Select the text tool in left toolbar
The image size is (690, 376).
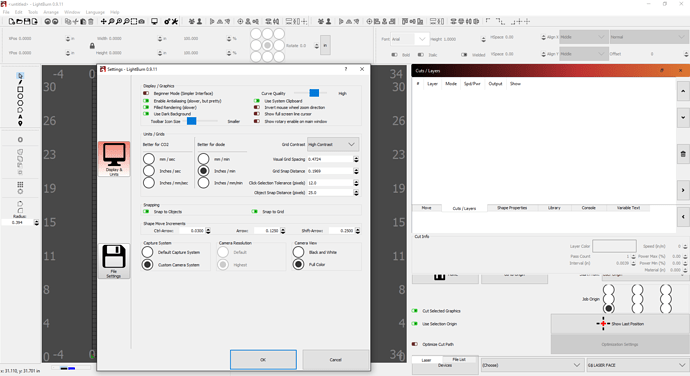[x=20, y=117]
